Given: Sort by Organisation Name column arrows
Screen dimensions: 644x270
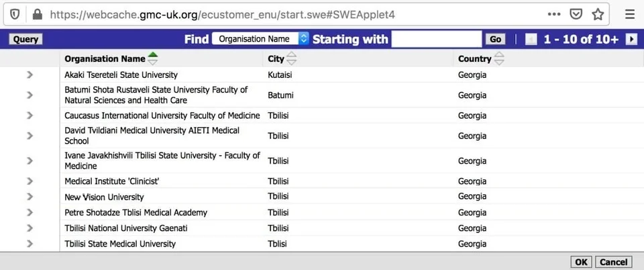Looking at the screenshot, I should pos(153,58).
